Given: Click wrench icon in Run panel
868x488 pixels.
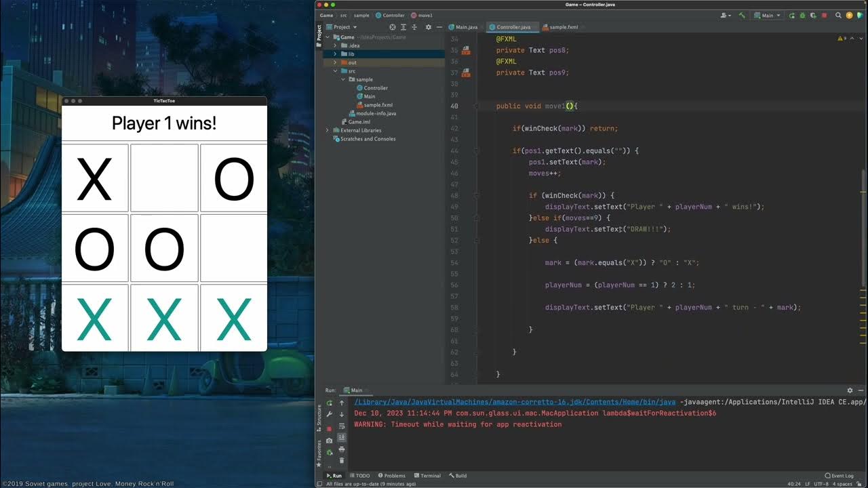Looking at the screenshot, I should pyautogui.click(x=330, y=414).
